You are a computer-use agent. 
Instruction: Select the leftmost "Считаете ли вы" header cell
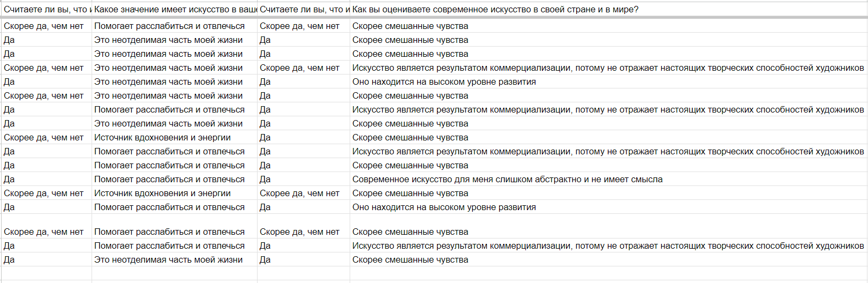(46, 10)
